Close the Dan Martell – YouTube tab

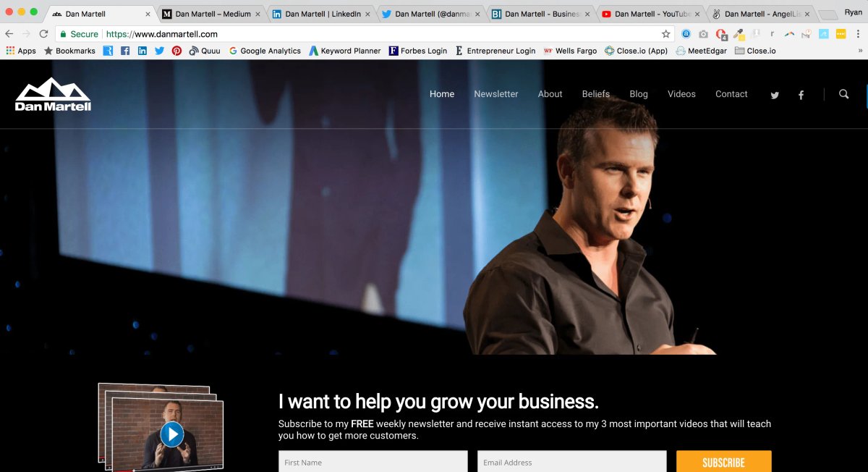[x=697, y=14]
